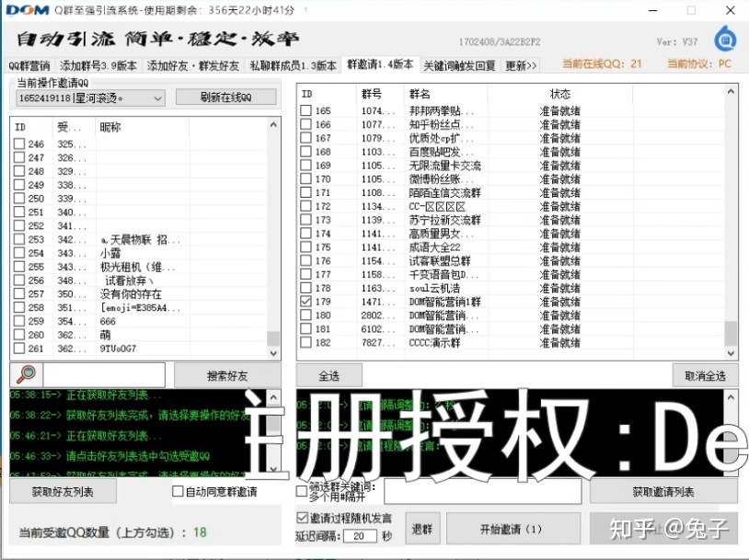Click the delay interval field showing 20

tap(359, 536)
